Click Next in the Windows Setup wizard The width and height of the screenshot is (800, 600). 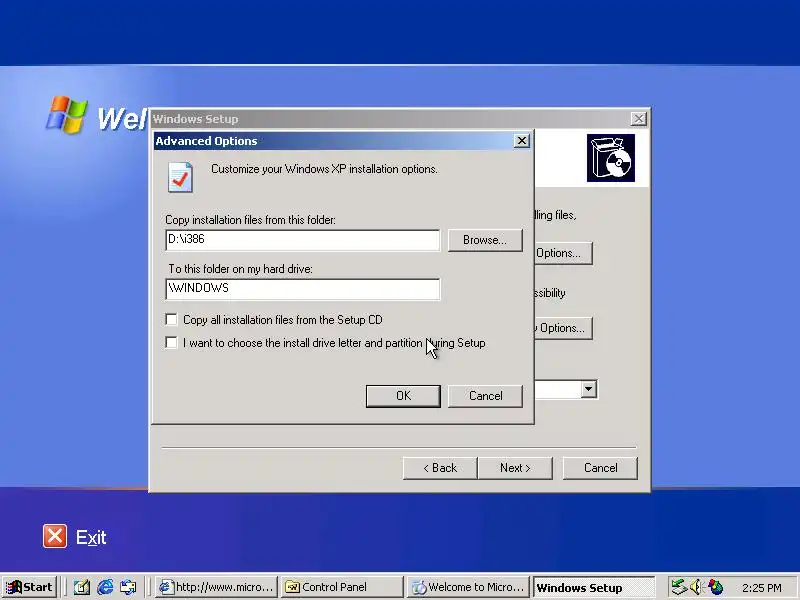[x=515, y=468]
